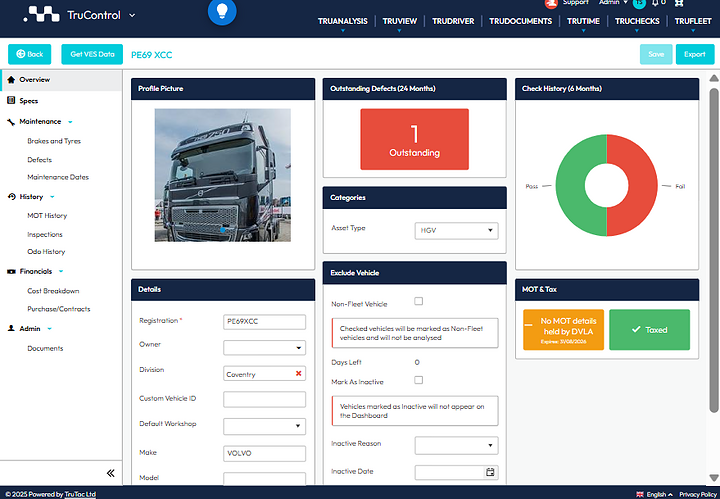Open Inspections in sidebar

(x=45, y=235)
